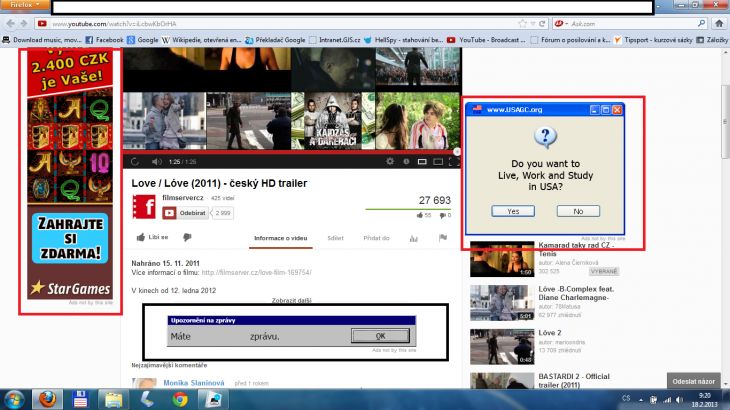Open YouTube - Broadcast bookmark
The width and height of the screenshot is (730, 410).
(486, 40)
